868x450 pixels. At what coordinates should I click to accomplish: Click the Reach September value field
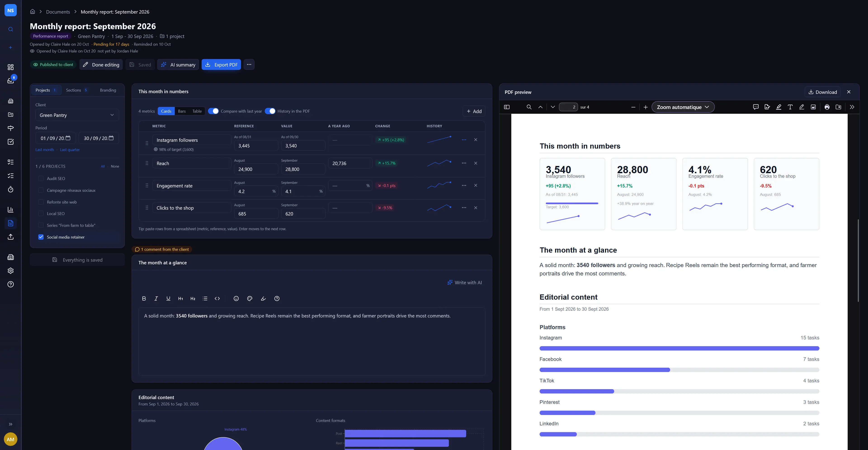tap(303, 169)
